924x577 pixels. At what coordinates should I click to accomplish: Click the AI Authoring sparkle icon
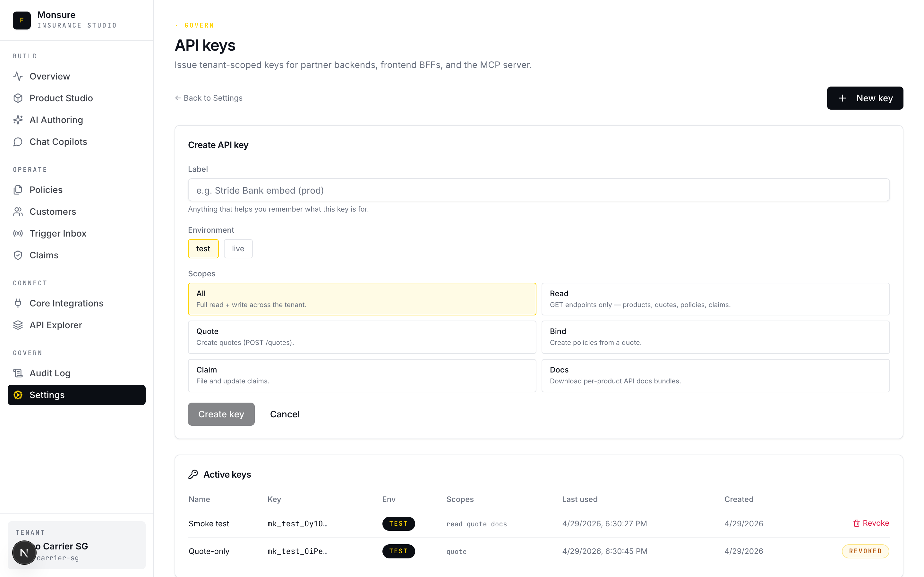[18, 120]
